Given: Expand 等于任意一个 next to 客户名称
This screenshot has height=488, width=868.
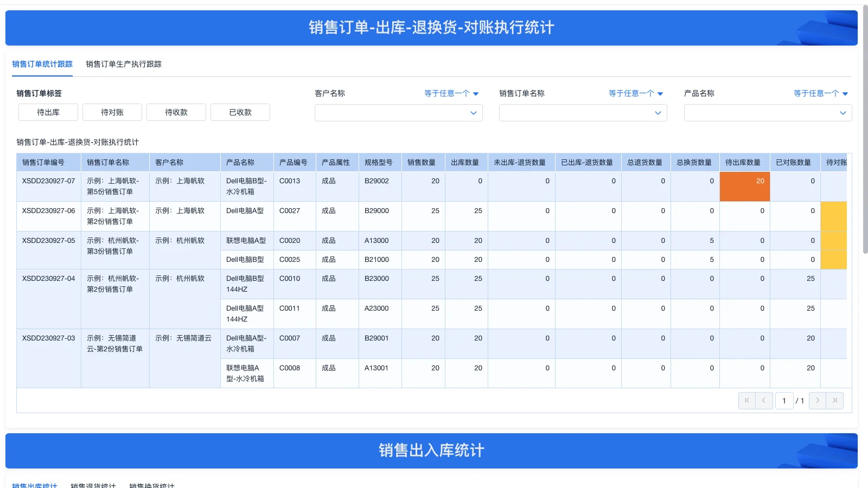Looking at the screenshot, I should tap(451, 93).
